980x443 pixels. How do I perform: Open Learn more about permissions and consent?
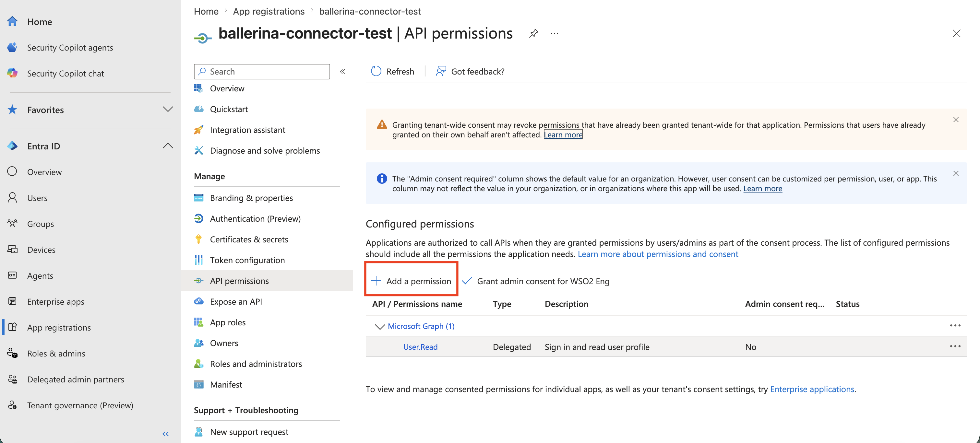point(658,254)
